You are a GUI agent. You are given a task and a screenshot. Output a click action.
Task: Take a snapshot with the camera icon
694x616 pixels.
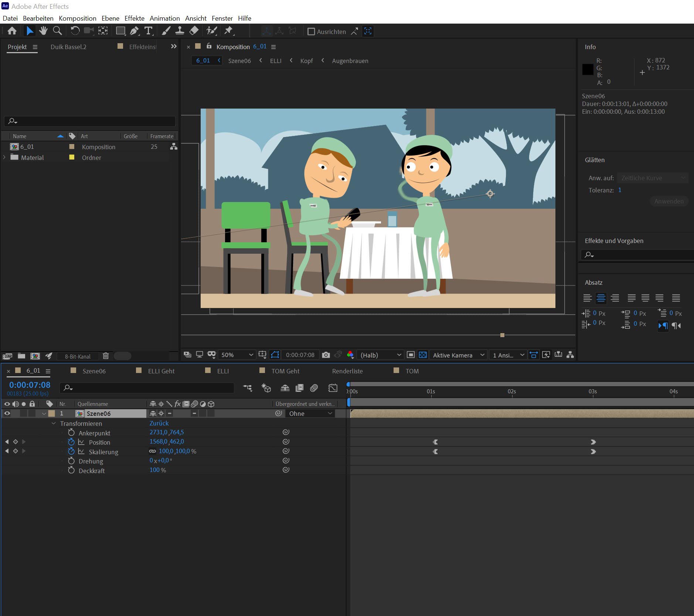click(326, 355)
